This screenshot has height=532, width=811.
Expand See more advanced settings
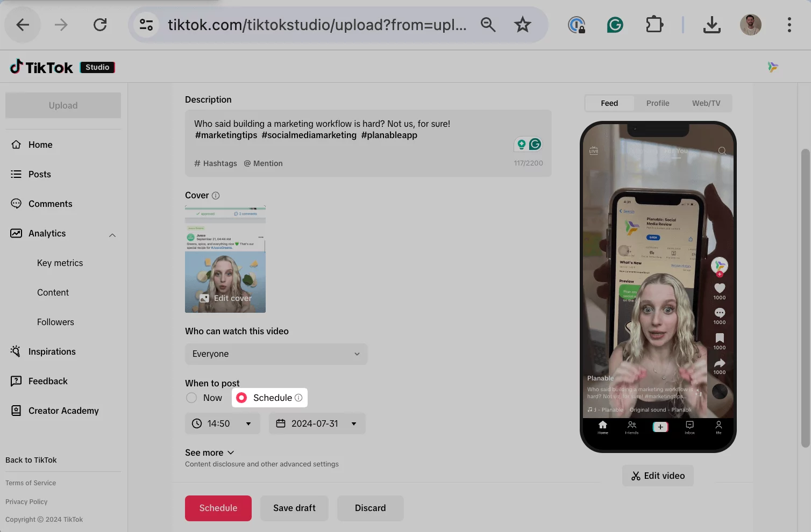[x=210, y=452]
